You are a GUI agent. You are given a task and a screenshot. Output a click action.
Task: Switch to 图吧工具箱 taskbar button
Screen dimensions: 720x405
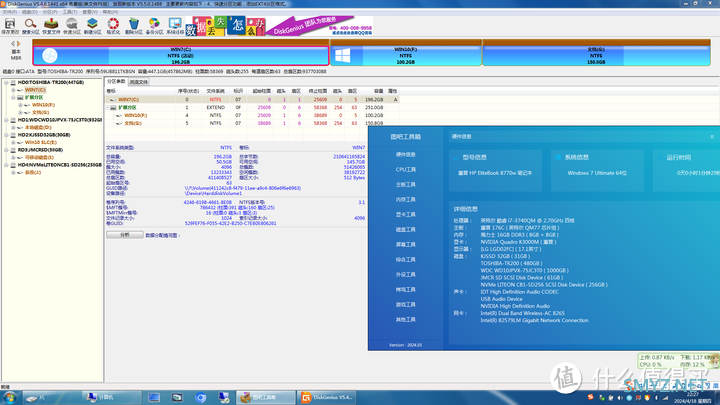point(266,398)
